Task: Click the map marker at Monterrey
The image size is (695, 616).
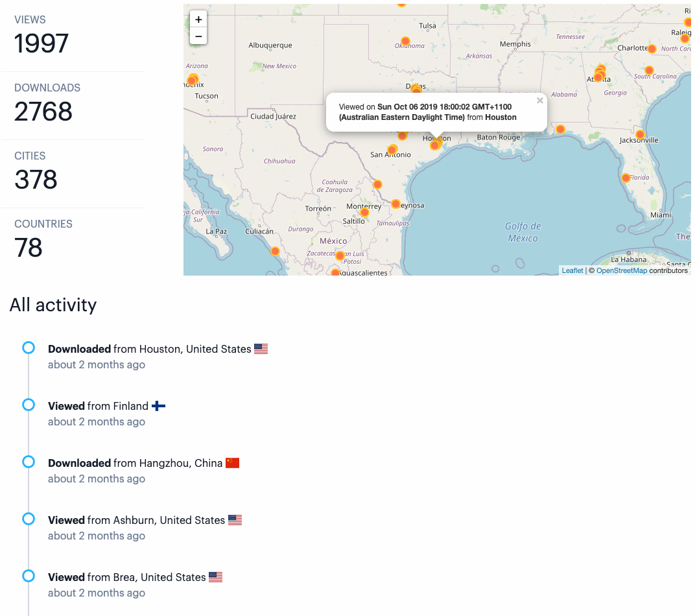Action: [364, 212]
